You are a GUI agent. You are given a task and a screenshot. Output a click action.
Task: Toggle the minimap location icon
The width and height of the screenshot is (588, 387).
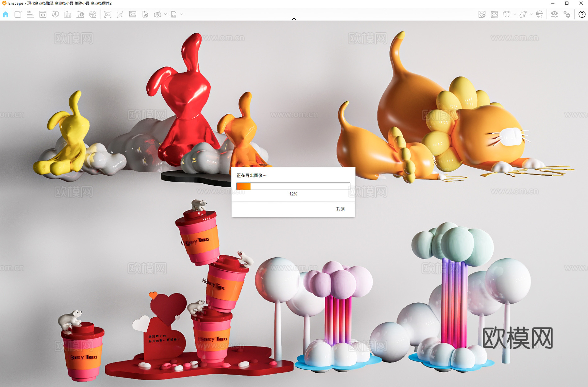click(x=482, y=14)
